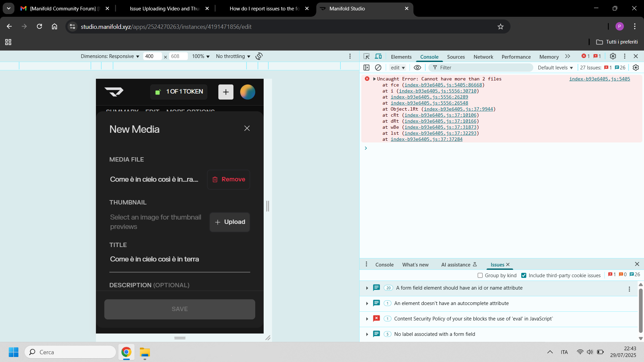The width and height of the screenshot is (644, 362).
Task: Click the Remove media file button
Action: (x=228, y=179)
